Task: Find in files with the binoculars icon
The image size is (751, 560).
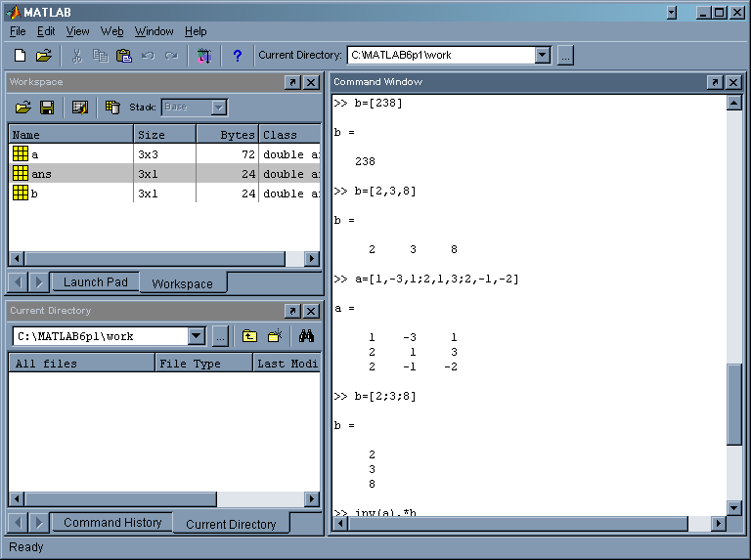Action: (306, 336)
